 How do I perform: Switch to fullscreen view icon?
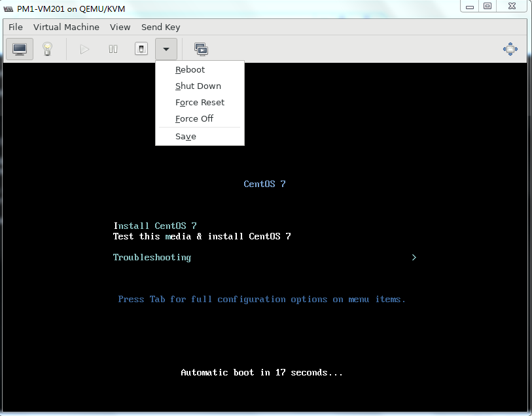tap(510, 49)
